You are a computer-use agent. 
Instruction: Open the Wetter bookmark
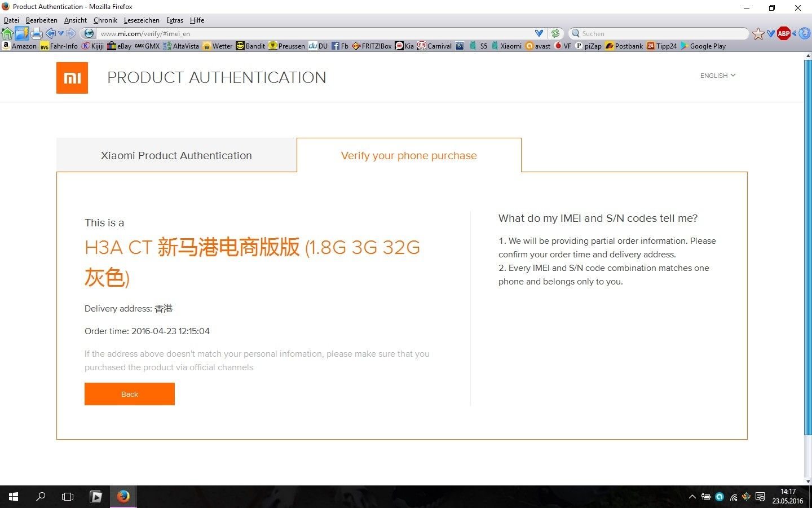point(218,46)
